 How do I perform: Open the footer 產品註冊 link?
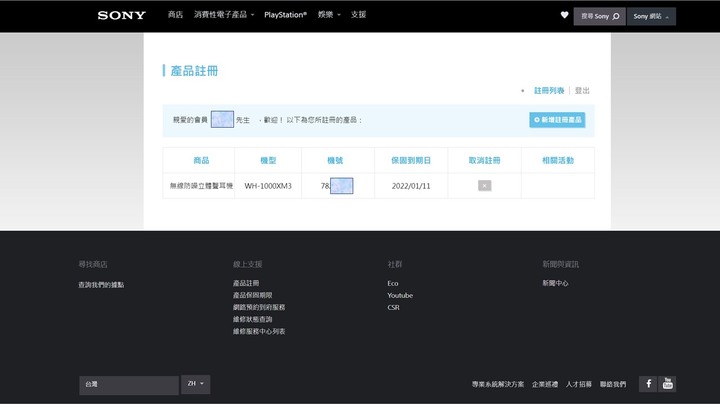(x=246, y=283)
